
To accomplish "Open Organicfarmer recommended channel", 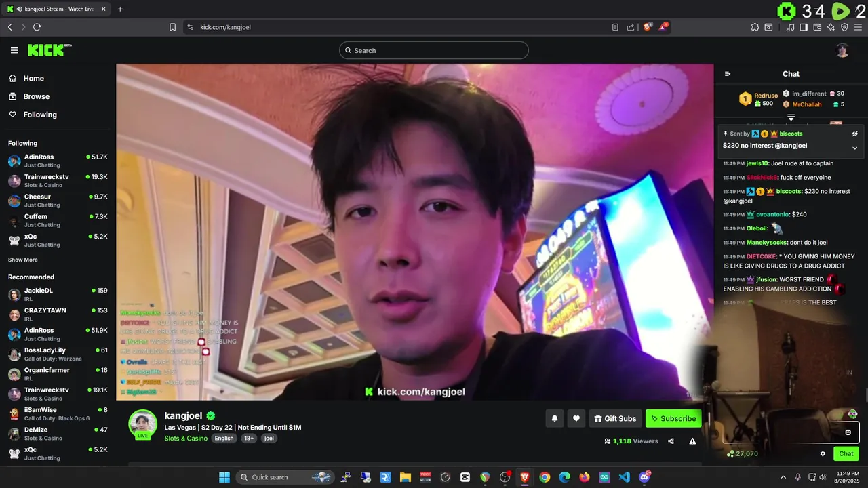I will (58, 374).
